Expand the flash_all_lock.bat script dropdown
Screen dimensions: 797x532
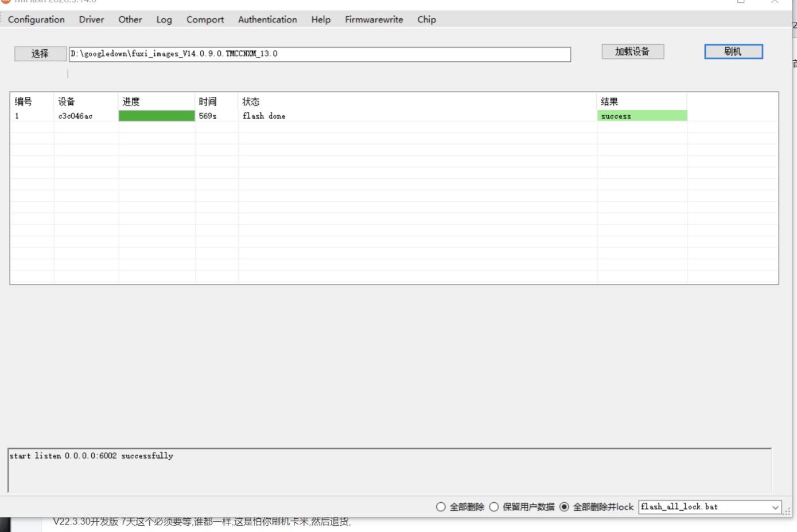pos(775,507)
